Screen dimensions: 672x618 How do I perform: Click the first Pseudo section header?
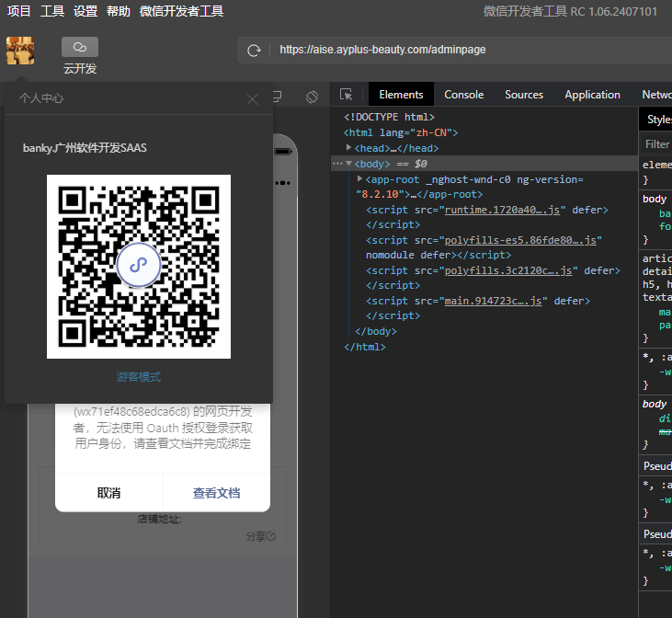pos(657,466)
